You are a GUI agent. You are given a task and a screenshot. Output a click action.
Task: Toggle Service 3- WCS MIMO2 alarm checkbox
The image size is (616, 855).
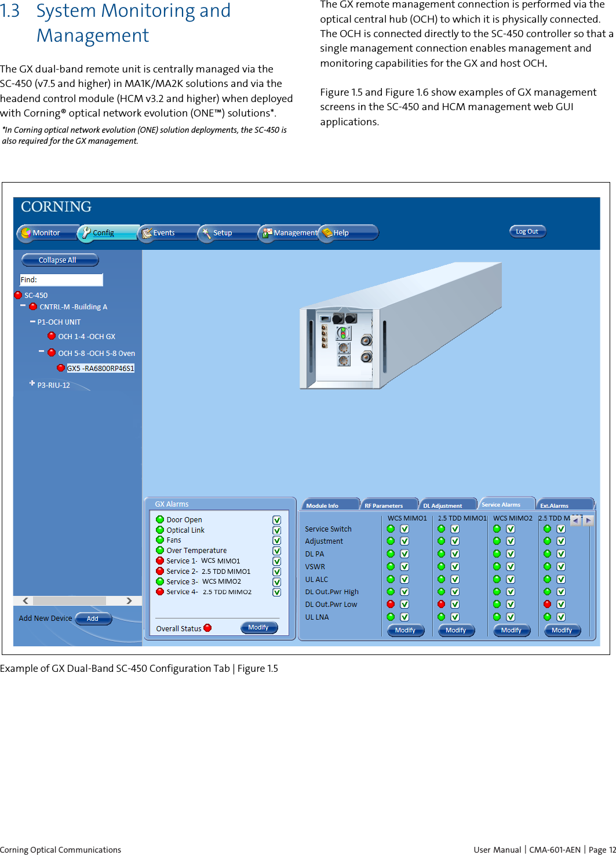(277, 582)
